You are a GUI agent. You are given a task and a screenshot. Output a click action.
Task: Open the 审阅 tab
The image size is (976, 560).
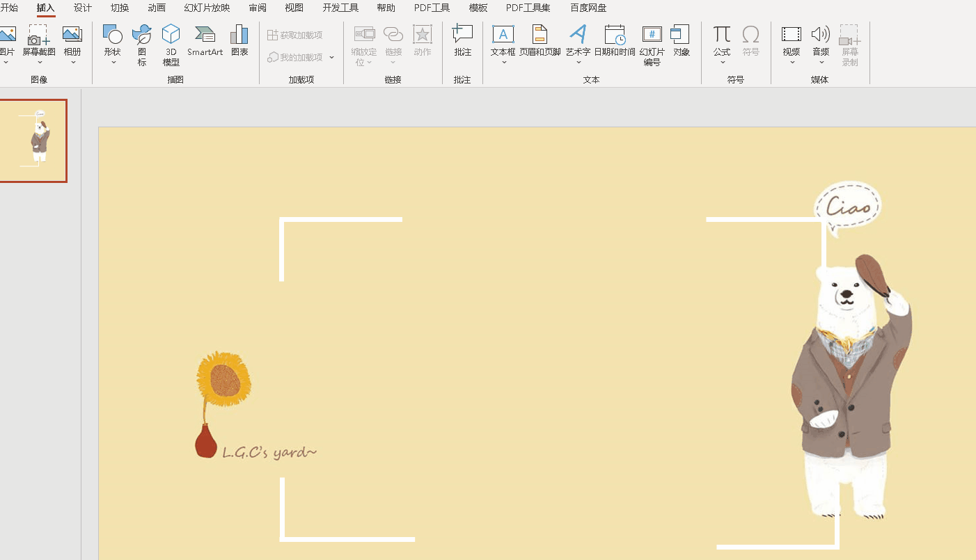click(x=257, y=8)
